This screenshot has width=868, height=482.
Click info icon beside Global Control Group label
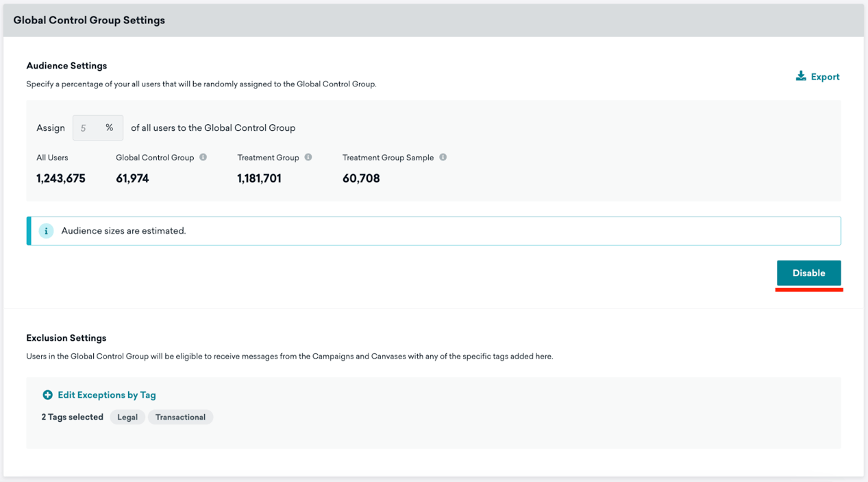(203, 157)
